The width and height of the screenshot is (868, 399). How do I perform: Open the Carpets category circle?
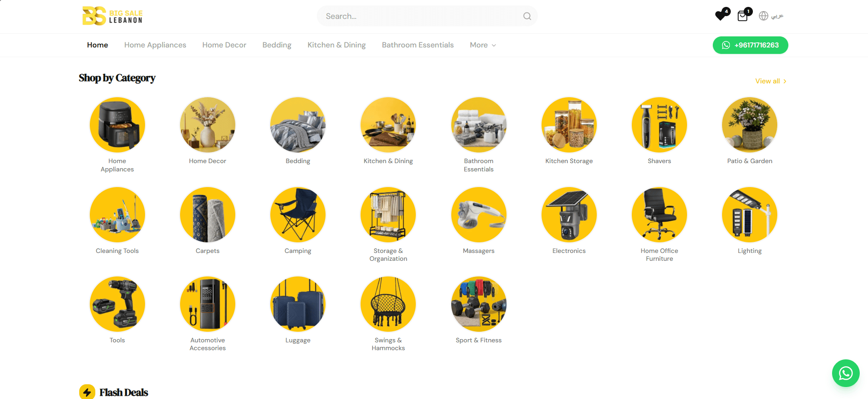click(208, 215)
